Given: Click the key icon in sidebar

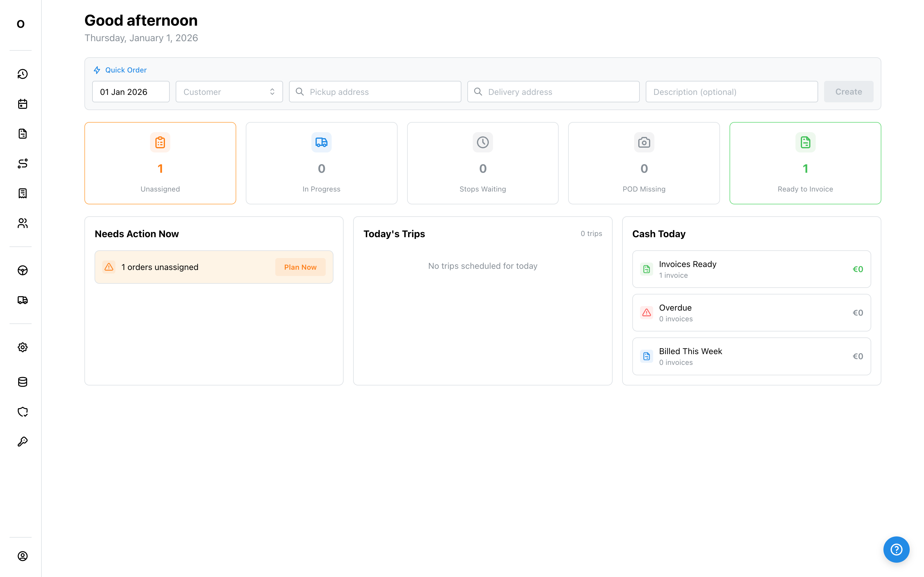Looking at the screenshot, I should (x=22, y=442).
